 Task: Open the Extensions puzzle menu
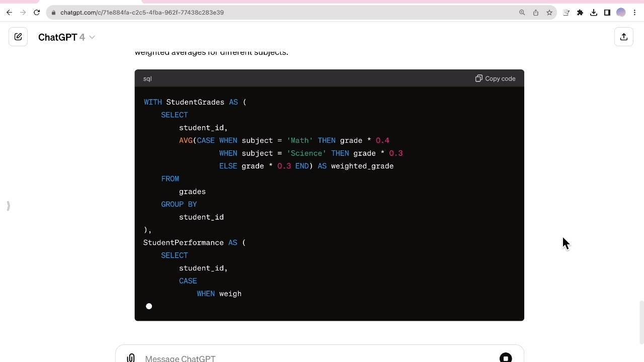(x=580, y=13)
